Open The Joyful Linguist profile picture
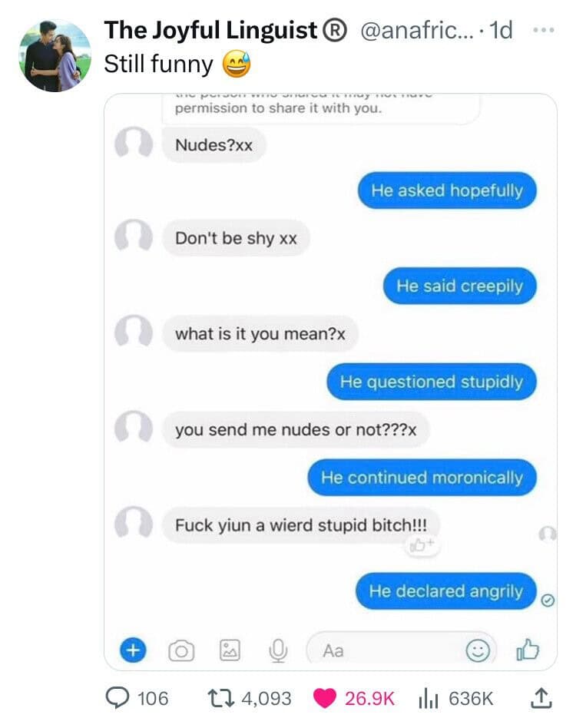Viewport: 576px width, 728px height. [55, 55]
